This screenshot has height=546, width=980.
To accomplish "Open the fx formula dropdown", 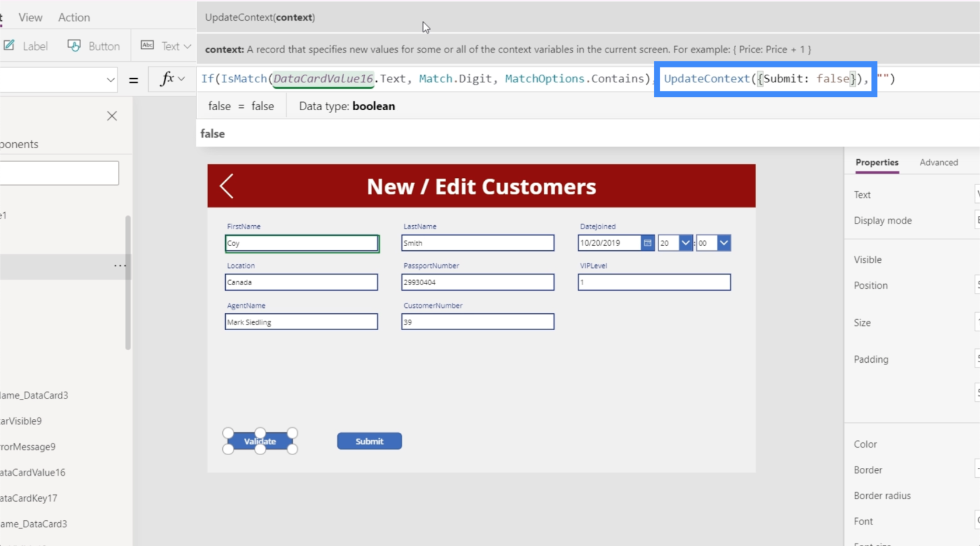I will click(173, 79).
